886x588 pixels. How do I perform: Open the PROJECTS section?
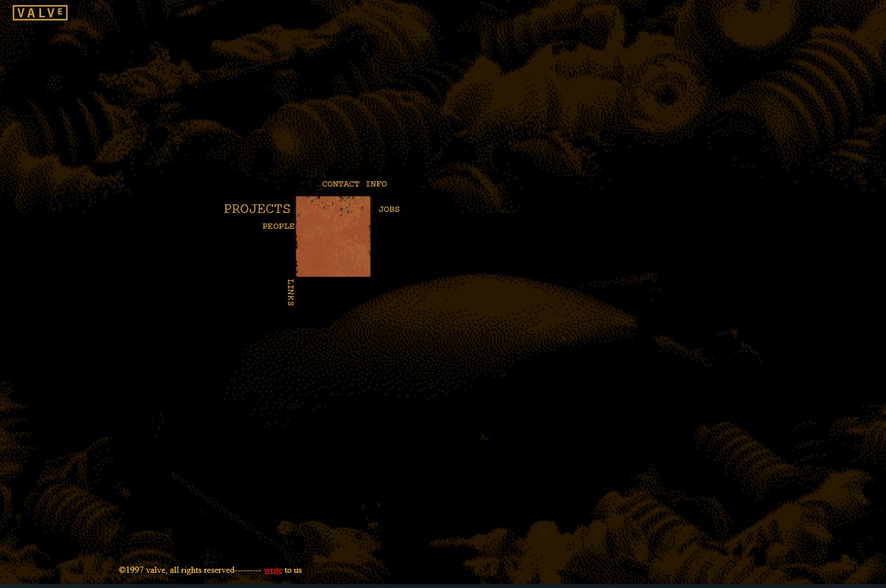click(257, 209)
